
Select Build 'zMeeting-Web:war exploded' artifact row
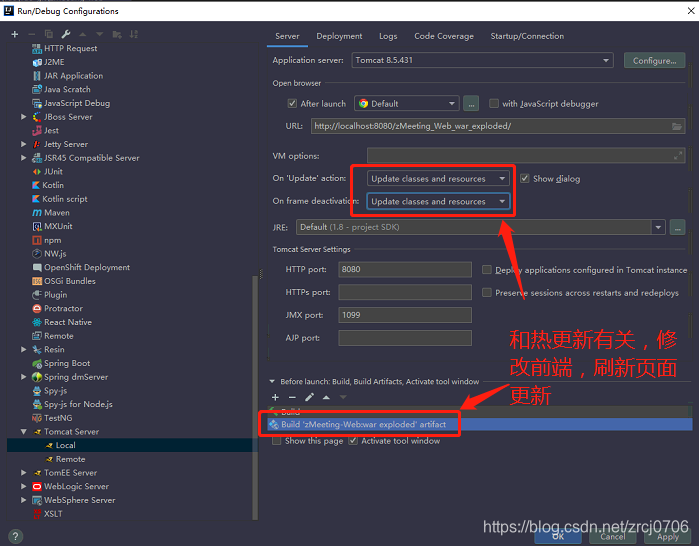480,424
